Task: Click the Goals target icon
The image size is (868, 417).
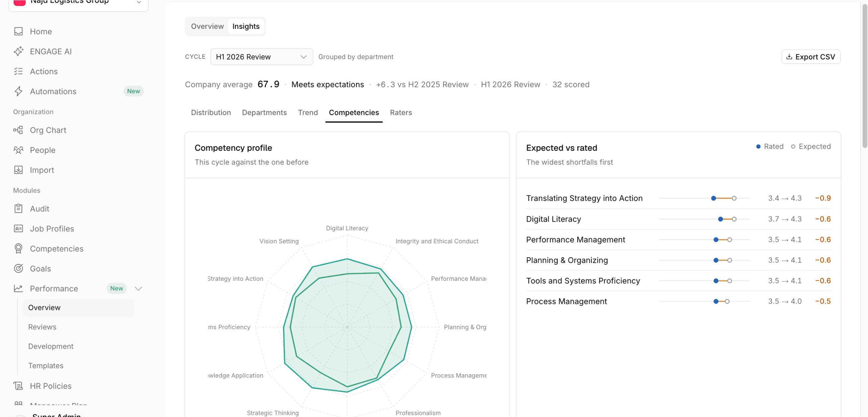Action: [18, 268]
